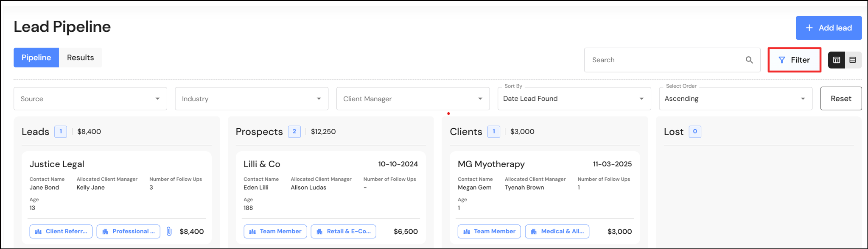The width and height of the screenshot is (868, 249).
Task: Switch to board view layout icon
Action: [837, 60]
